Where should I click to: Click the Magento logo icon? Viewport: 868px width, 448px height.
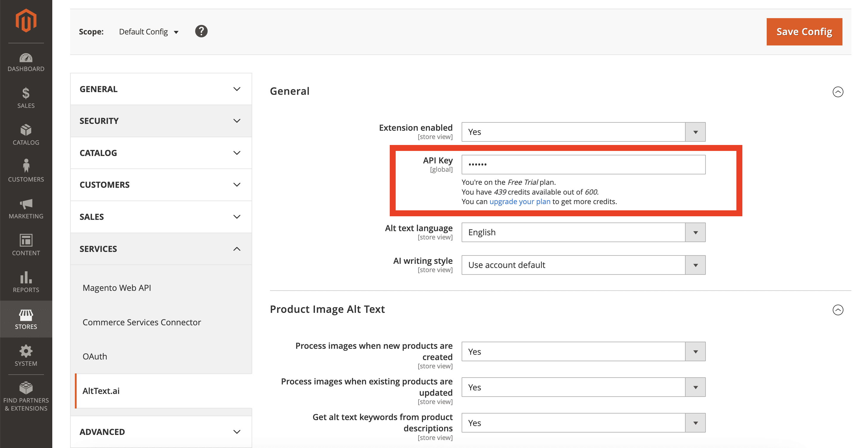(26, 20)
